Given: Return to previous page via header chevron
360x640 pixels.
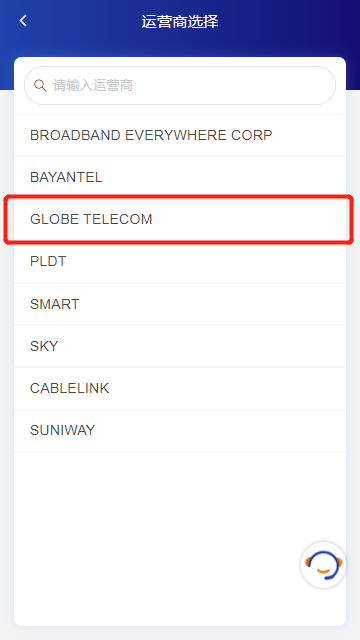Looking at the screenshot, I should click(23, 20).
